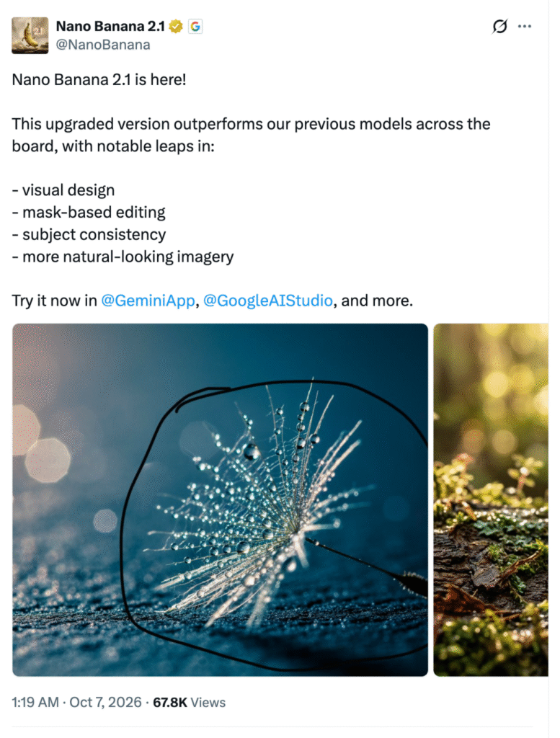Click the 'subject consistency' bullet line
The width and height of the screenshot is (560, 738).
click(x=89, y=234)
